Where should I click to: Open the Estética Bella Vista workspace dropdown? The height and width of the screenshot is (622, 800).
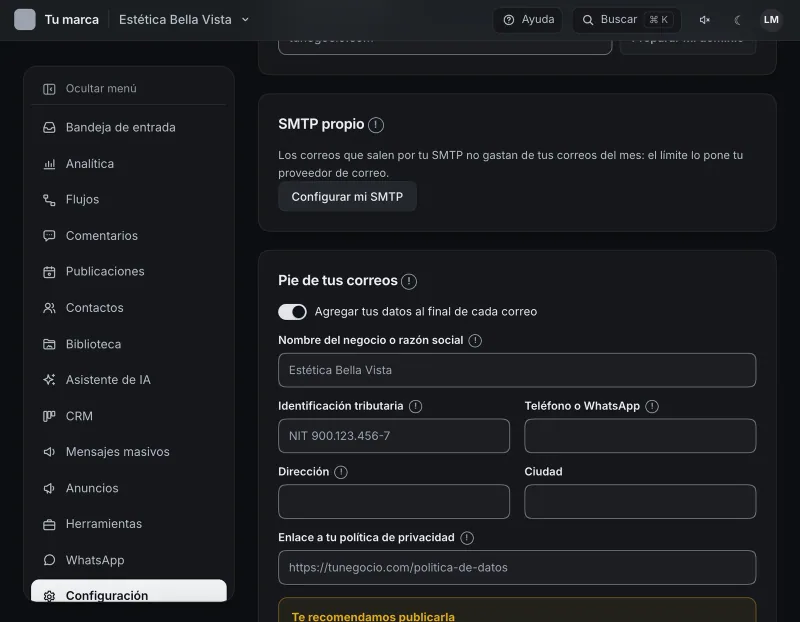tap(184, 19)
